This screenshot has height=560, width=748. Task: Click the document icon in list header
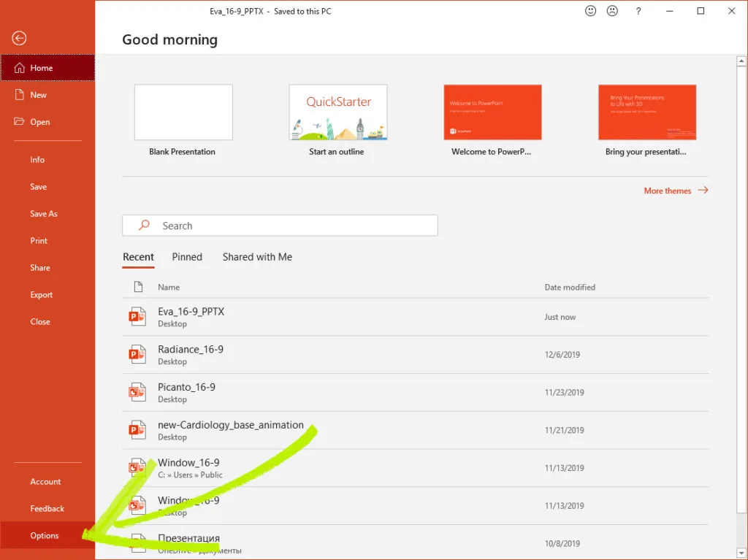point(138,287)
